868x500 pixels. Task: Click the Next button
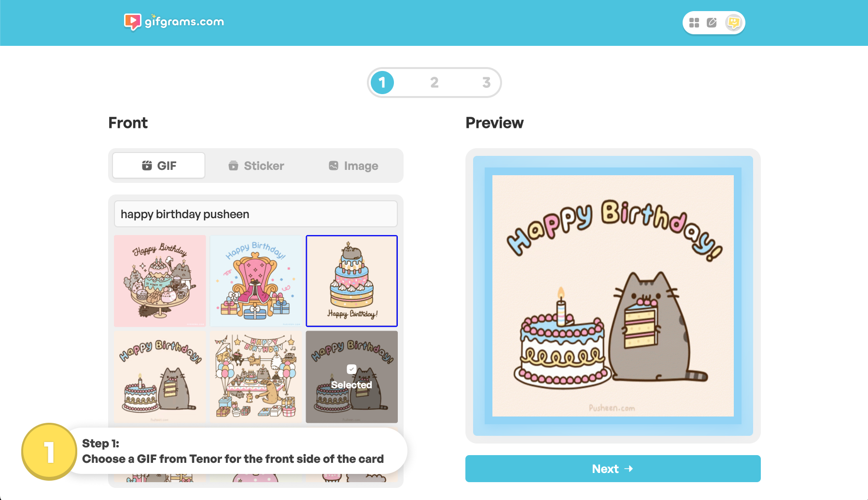(x=613, y=469)
